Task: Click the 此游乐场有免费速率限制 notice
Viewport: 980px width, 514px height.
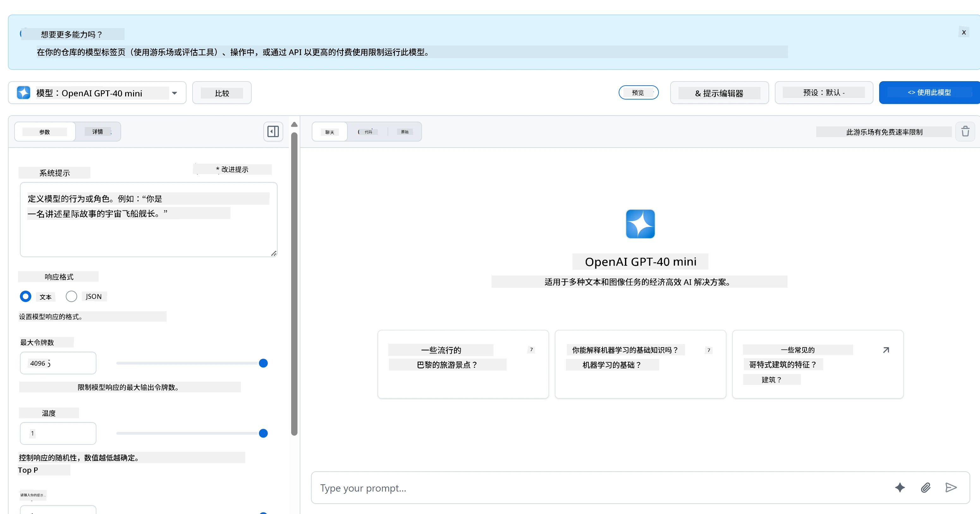Action: (884, 132)
